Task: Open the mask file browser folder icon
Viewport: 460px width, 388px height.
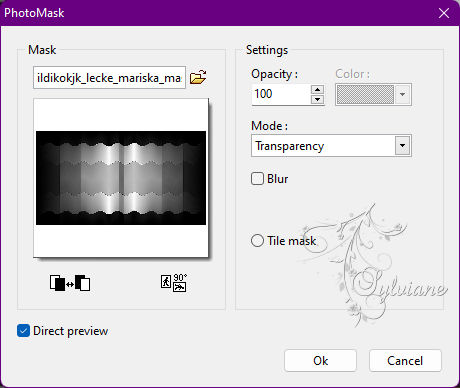Action: (x=198, y=77)
